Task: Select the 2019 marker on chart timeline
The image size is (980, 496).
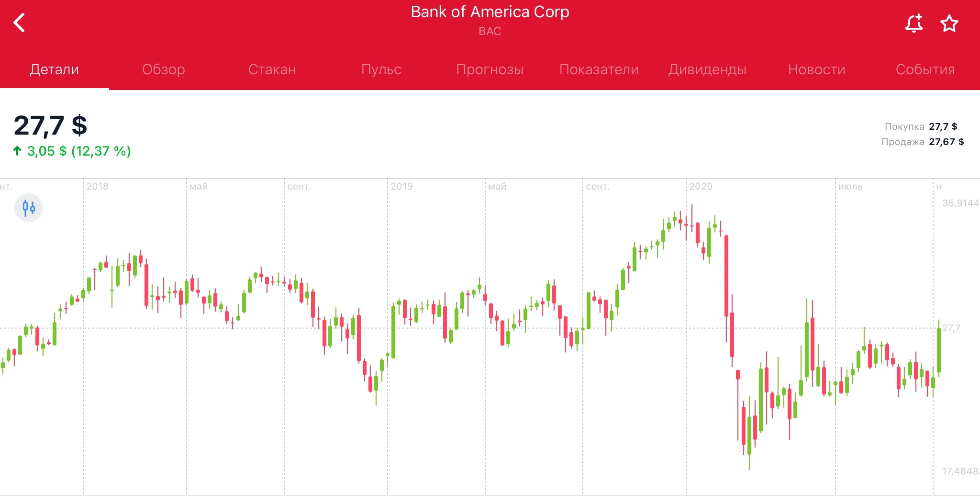Action: (x=402, y=186)
